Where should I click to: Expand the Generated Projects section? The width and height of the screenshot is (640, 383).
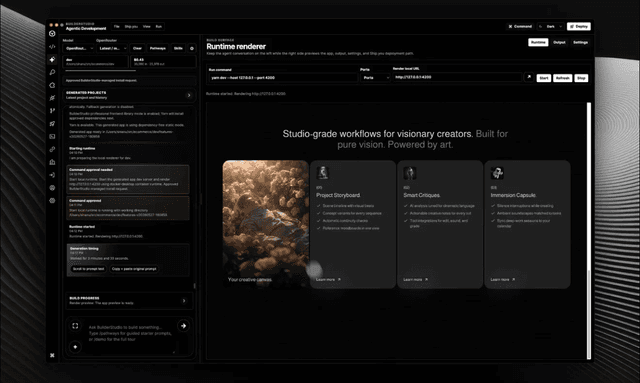(189, 95)
